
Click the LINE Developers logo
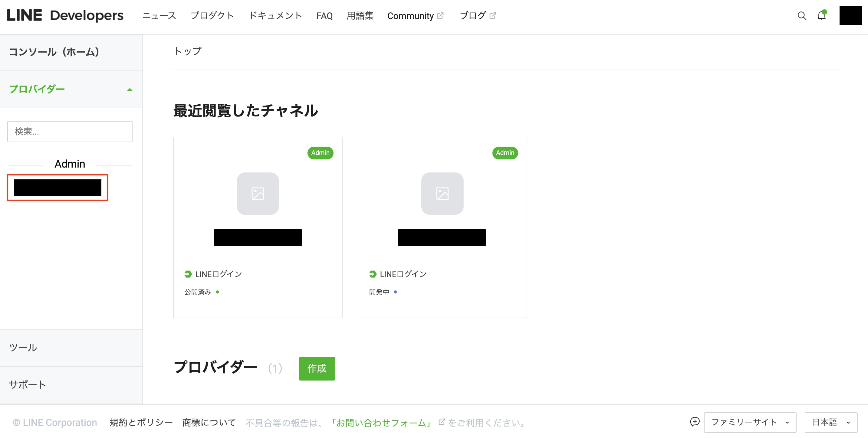pos(65,15)
